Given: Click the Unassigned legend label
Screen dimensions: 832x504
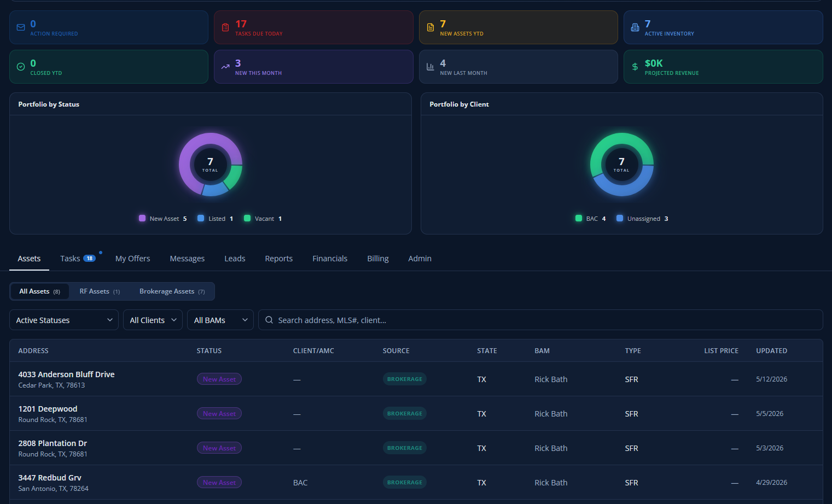Looking at the screenshot, I should (x=644, y=219).
